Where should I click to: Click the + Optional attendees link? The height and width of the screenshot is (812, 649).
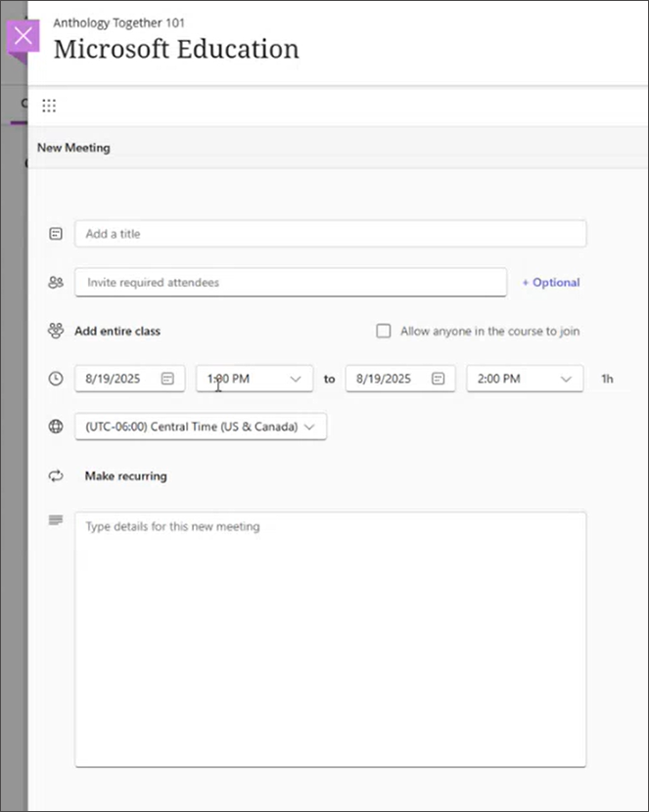point(550,282)
